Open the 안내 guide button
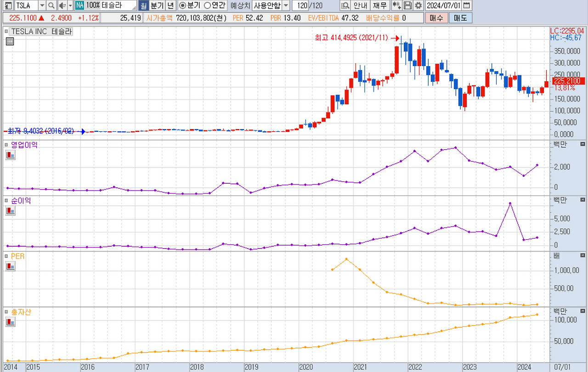Viewport: 588px width, 372px height. coord(360,6)
